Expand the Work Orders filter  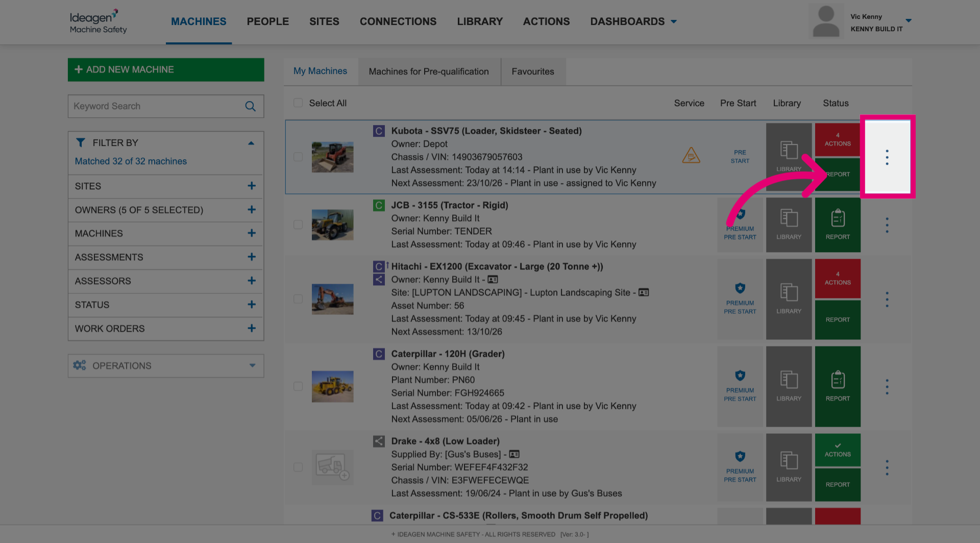click(x=252, y=329)
